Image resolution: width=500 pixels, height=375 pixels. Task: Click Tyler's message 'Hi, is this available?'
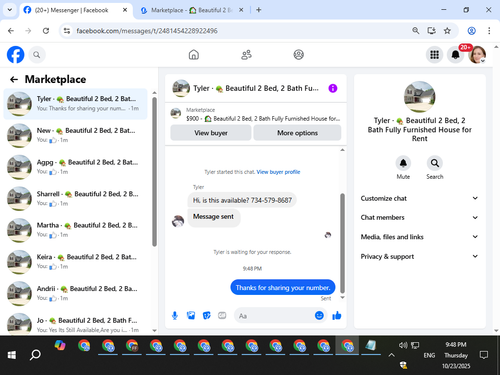click(242, 200)
